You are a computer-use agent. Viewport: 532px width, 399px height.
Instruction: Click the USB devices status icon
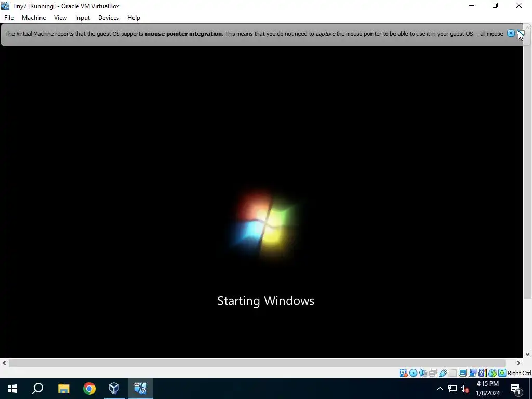coord(443,373)
